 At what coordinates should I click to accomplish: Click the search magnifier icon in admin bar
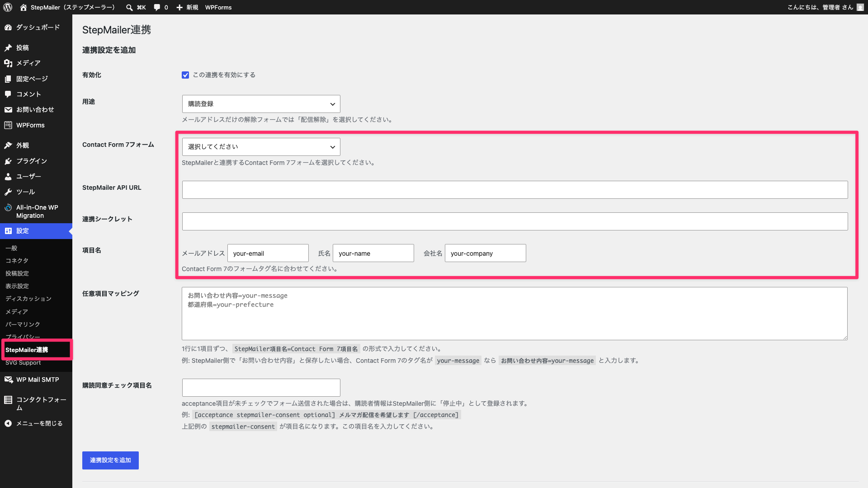click(129, 7)
